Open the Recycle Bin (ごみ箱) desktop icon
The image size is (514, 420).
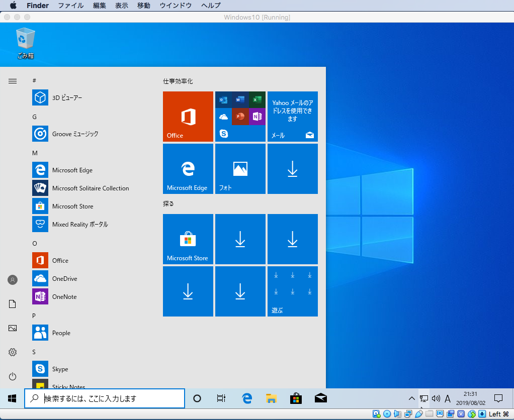(x=25, y=43)
